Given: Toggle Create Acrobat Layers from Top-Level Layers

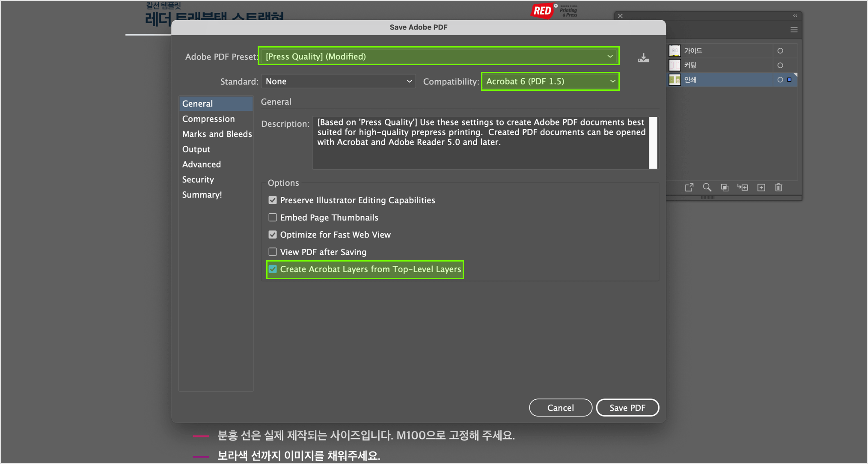Looking at the screenshot, I should click(x=273, y=269).
